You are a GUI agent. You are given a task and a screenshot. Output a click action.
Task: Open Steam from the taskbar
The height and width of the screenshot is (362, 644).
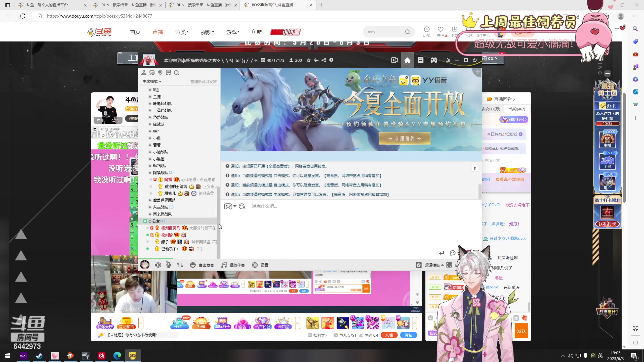(x=39, y=356)
